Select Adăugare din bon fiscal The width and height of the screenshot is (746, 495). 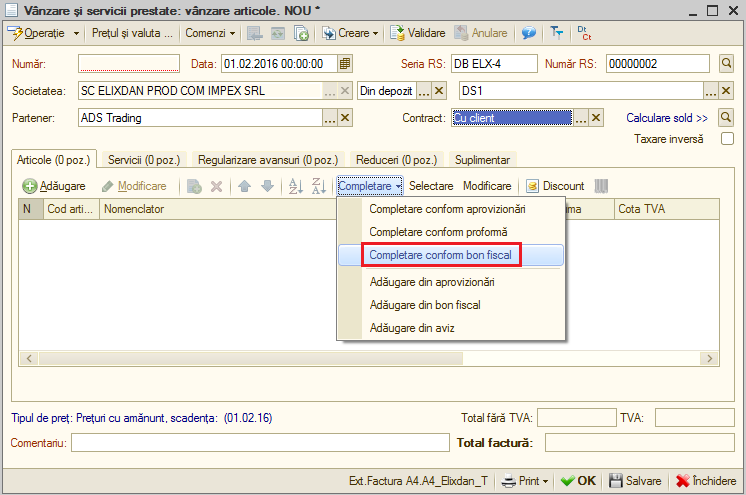[x=451, y=305]
